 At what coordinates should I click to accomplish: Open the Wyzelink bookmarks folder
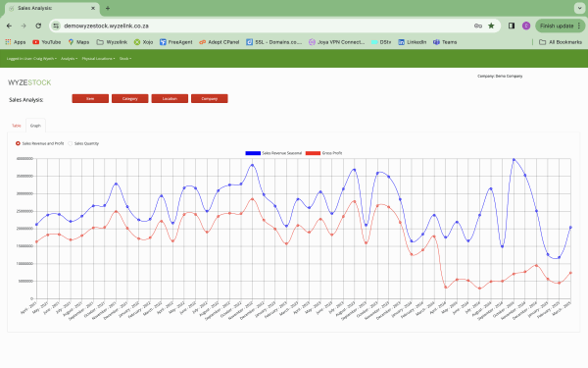112,42
